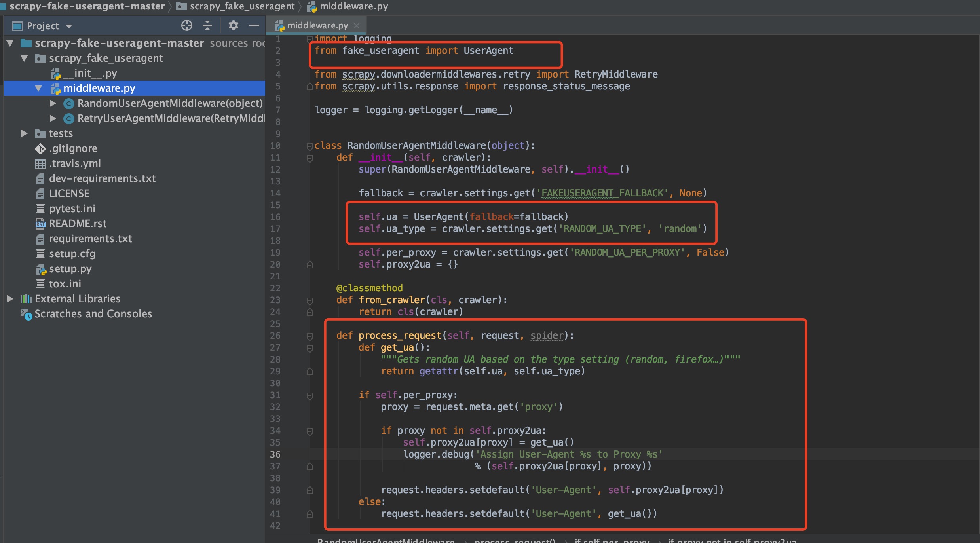Collapse the scrapy_fake_useragent folder
Screen dimensions: 980x543
[24, 59]
